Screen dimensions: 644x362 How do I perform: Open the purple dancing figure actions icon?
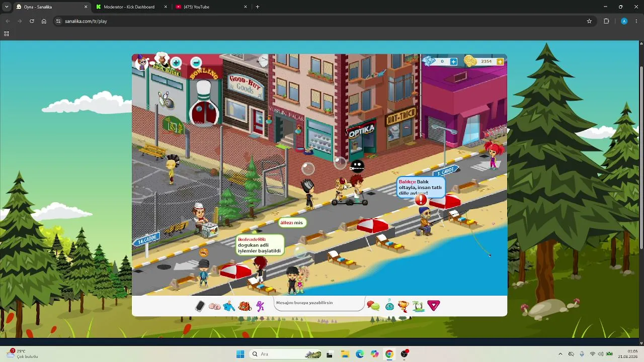click(260, 306)
